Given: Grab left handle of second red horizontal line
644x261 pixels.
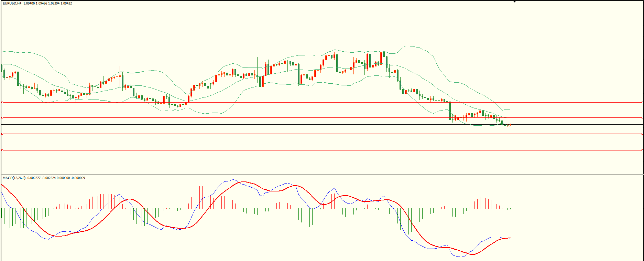Looking at the screenshot, I should 2,117.
